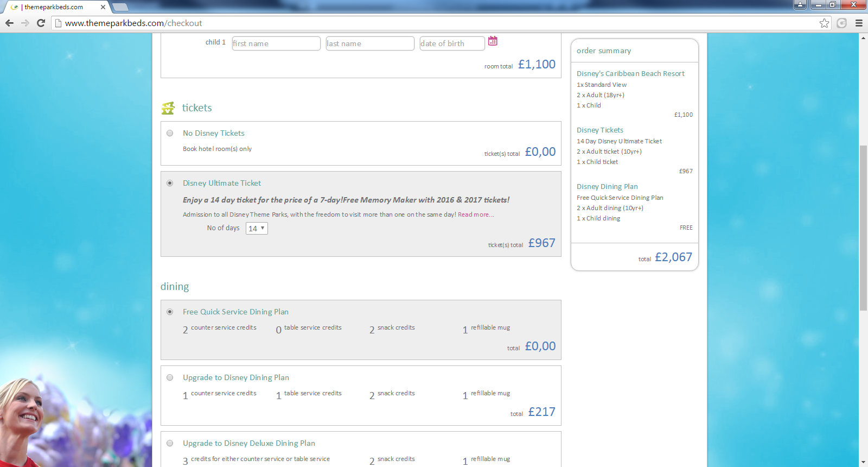Click the scrollbar down arrow
Viewport: 868px width, 467px height.
pos(863,462)
